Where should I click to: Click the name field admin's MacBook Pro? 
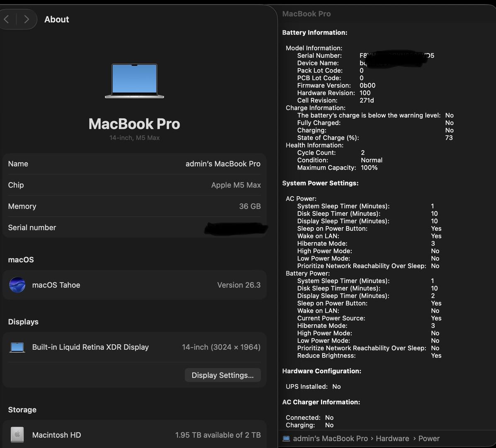tap(223, 163)
